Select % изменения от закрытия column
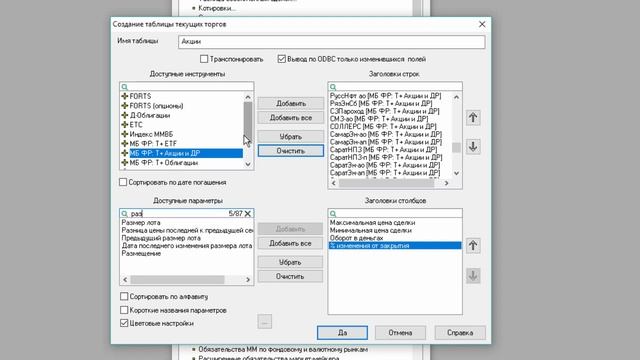 click(x=395, y=246)
